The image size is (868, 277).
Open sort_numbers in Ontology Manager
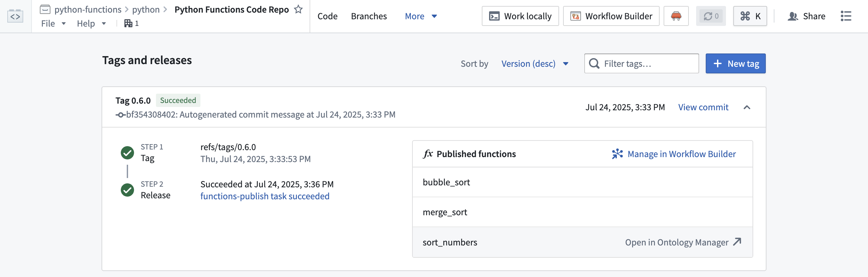point(683,242)
